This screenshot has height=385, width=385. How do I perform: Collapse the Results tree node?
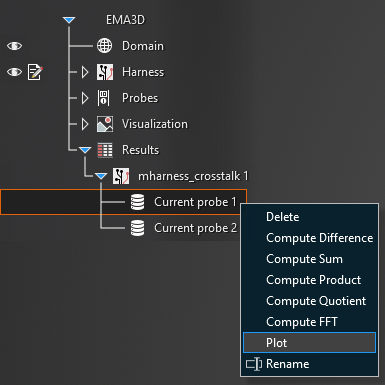click(x=85, y=150)
